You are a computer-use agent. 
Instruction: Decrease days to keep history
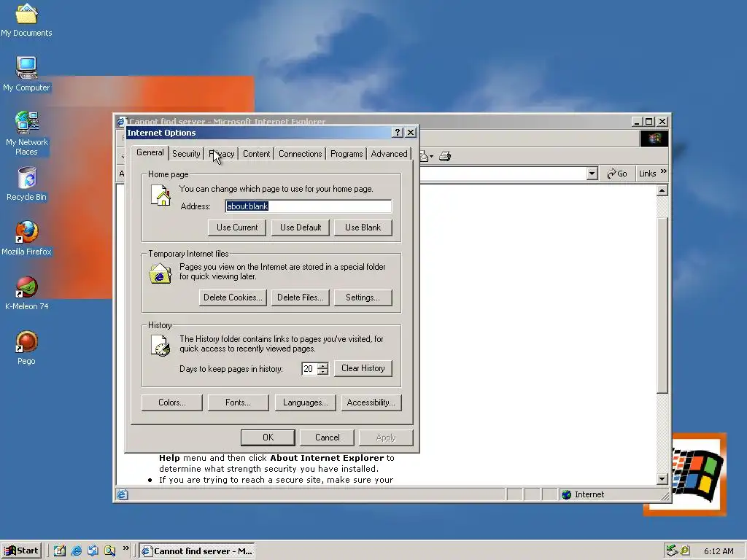point(323,371)
